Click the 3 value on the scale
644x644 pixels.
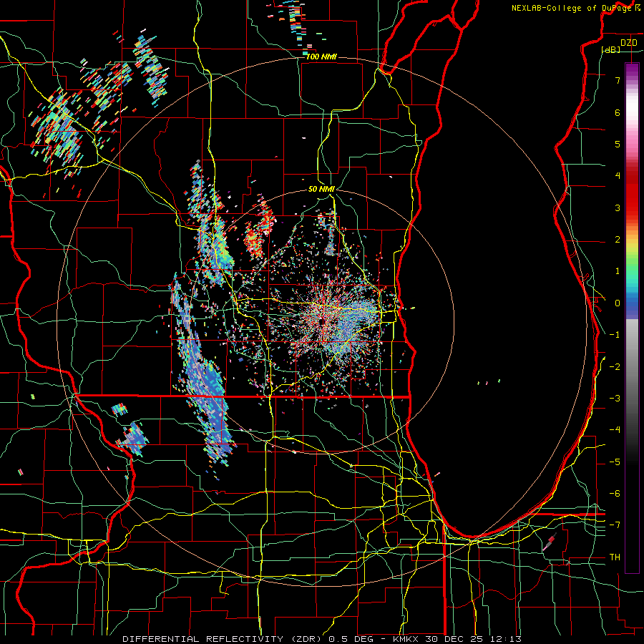pos(618,208)
